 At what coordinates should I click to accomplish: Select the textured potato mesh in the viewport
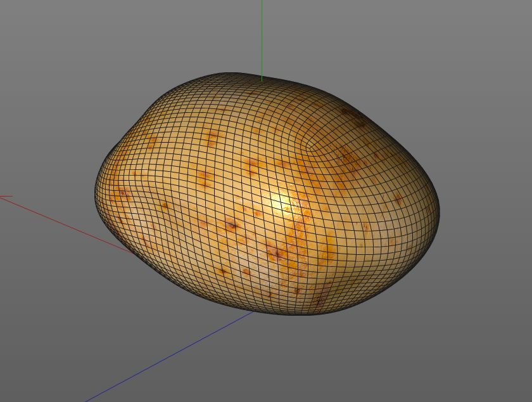point(267,193)
